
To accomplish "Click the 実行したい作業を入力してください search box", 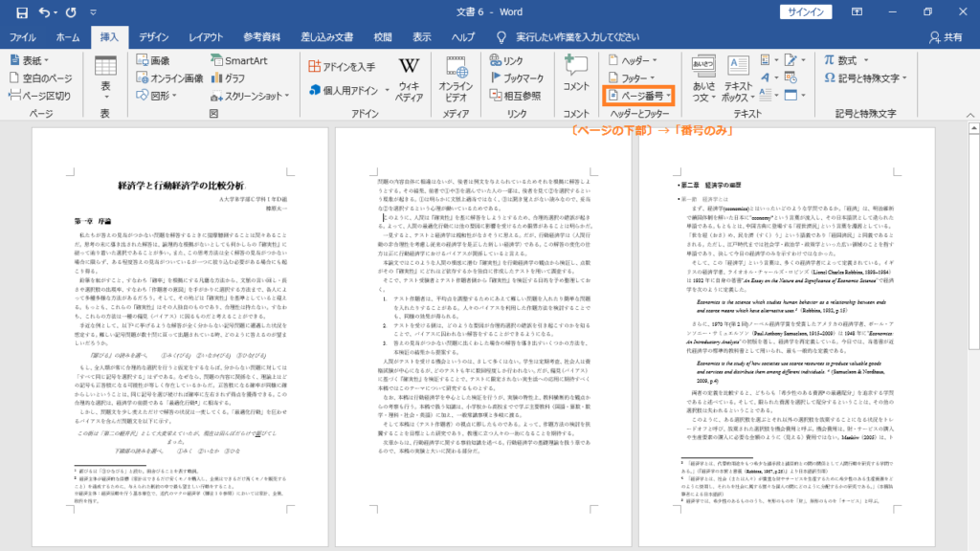I will 568,37.
